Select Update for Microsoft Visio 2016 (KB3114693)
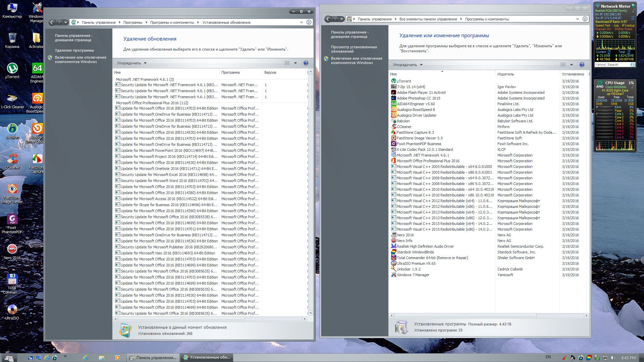The width and height of the screenshot is (644, 362). (x=165, y=253)
